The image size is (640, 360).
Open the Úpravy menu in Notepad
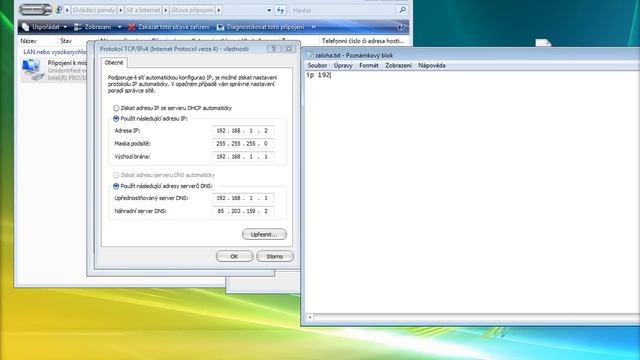tap(343, 65)
